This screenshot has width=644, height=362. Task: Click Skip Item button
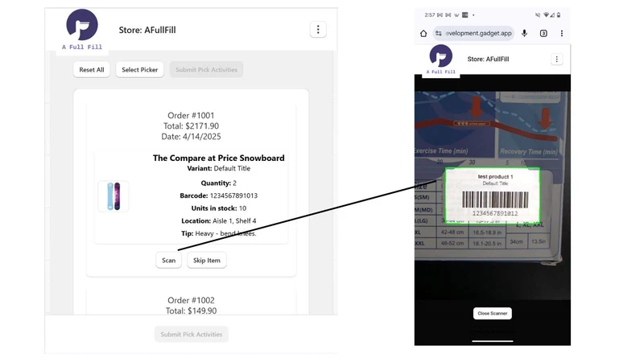tap(207, 260)
